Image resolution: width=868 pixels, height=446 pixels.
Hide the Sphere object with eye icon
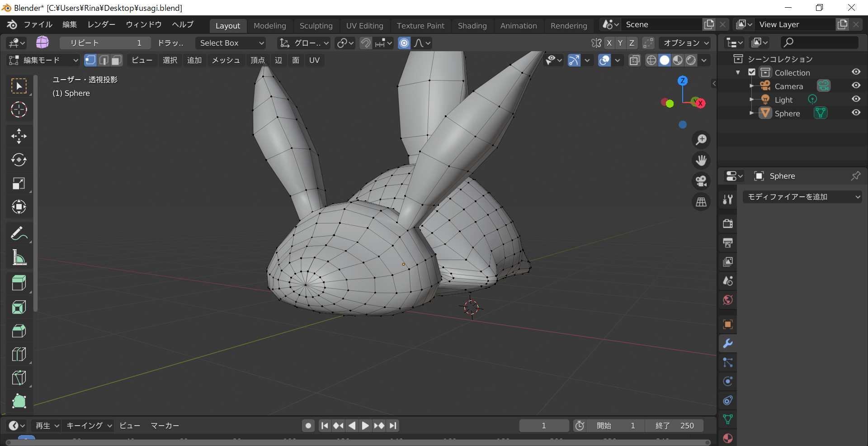click(856, 113)
